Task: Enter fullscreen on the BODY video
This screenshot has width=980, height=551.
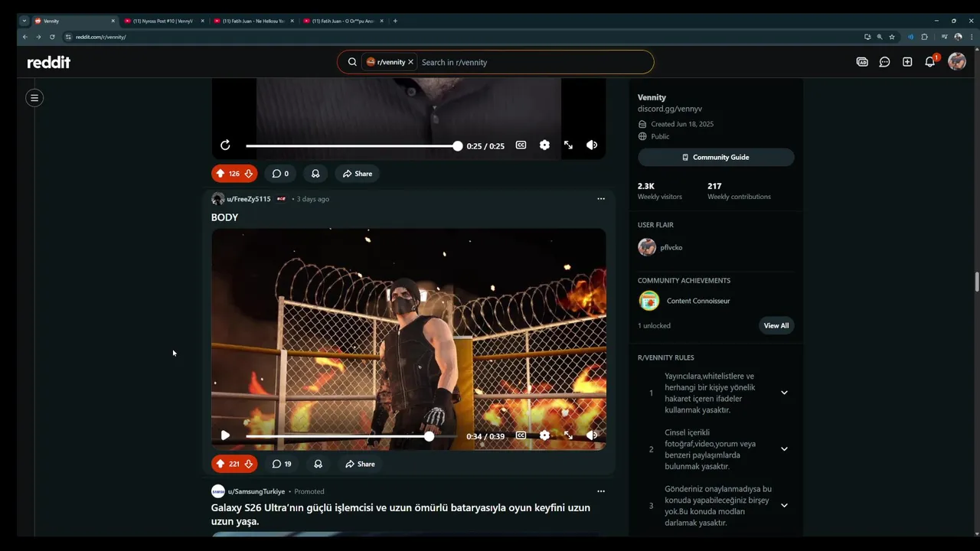Action: [568, 435]
